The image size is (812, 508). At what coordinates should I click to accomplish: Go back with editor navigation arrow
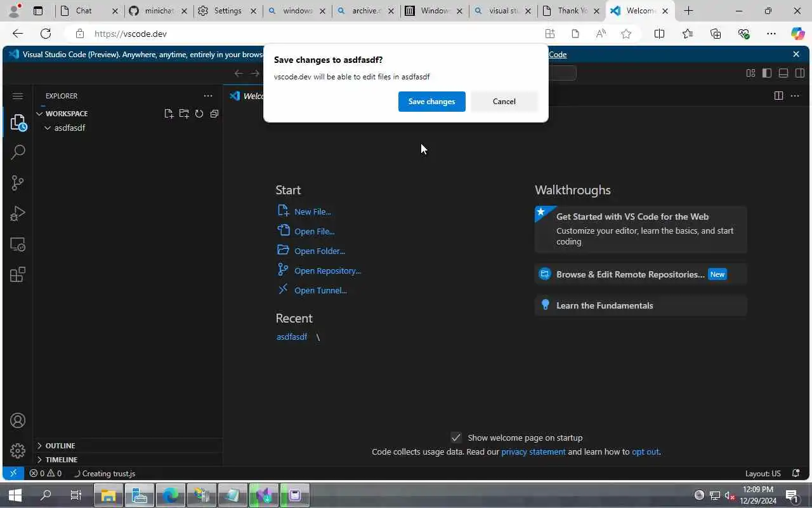click(x=239, y=73)
